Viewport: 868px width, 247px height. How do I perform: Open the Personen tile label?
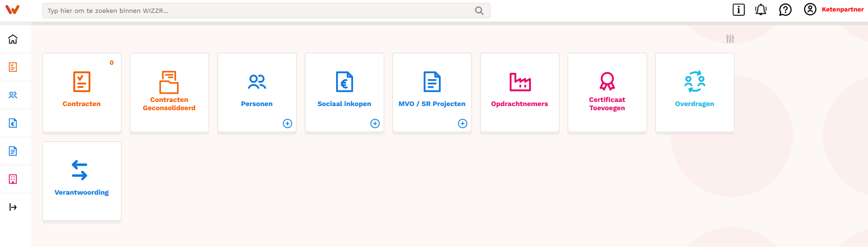click(x=257, y=104)
